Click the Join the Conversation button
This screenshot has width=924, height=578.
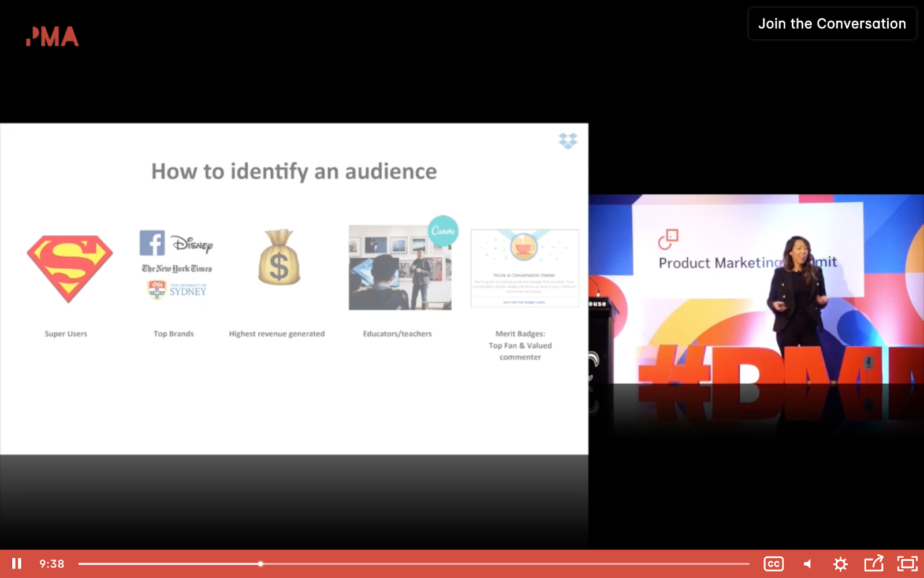coord(832,24)
